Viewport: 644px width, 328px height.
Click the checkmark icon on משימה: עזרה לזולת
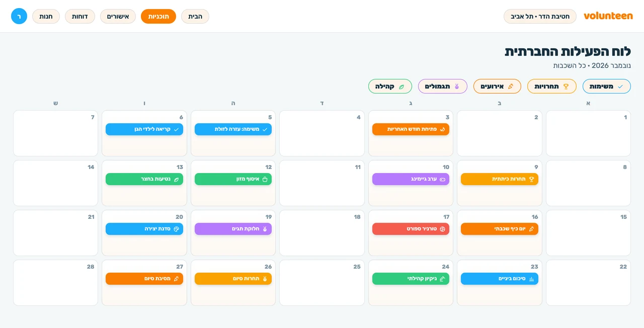[265, 129]
